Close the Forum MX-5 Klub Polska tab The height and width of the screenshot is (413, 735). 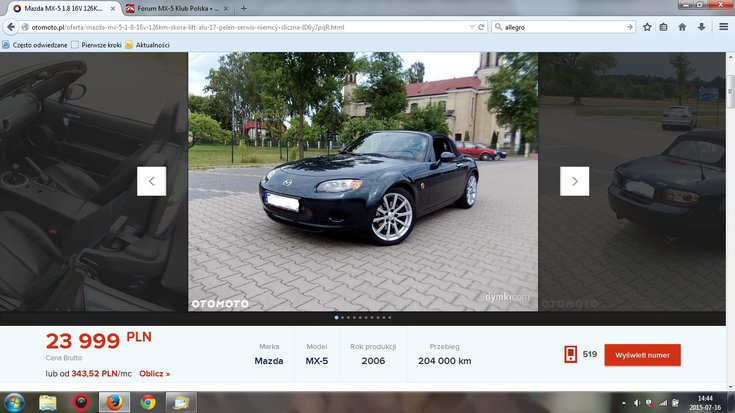pyautogui.click(x=226, y=8)
